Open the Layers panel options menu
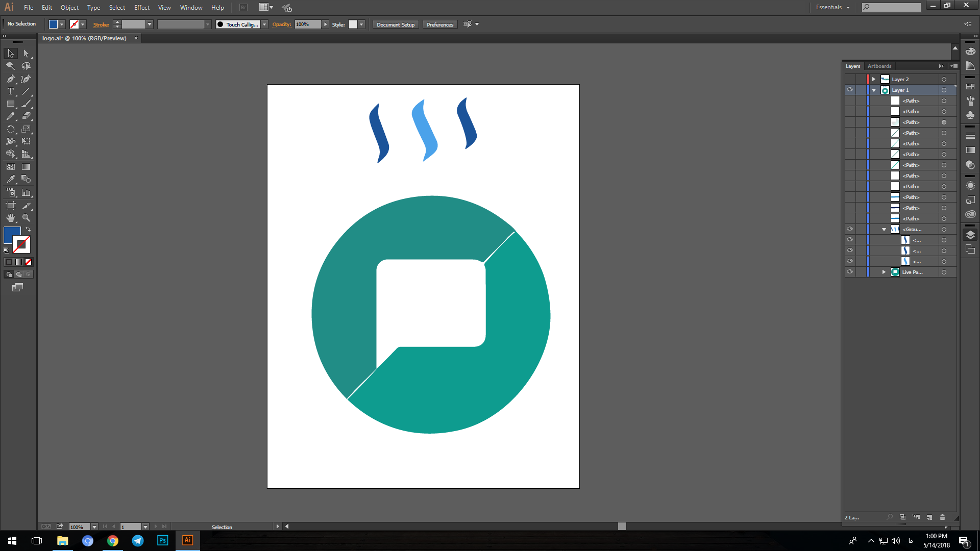The width and height of the screenshot is (980, 551). pyautogui.click(x=953, y=66)
